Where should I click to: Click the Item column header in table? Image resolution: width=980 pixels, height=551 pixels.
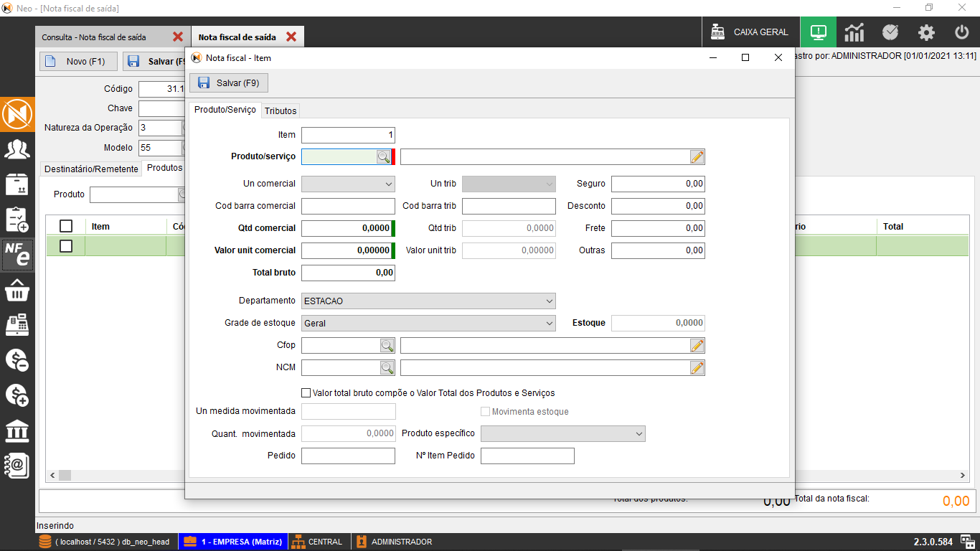pos(126,226)
